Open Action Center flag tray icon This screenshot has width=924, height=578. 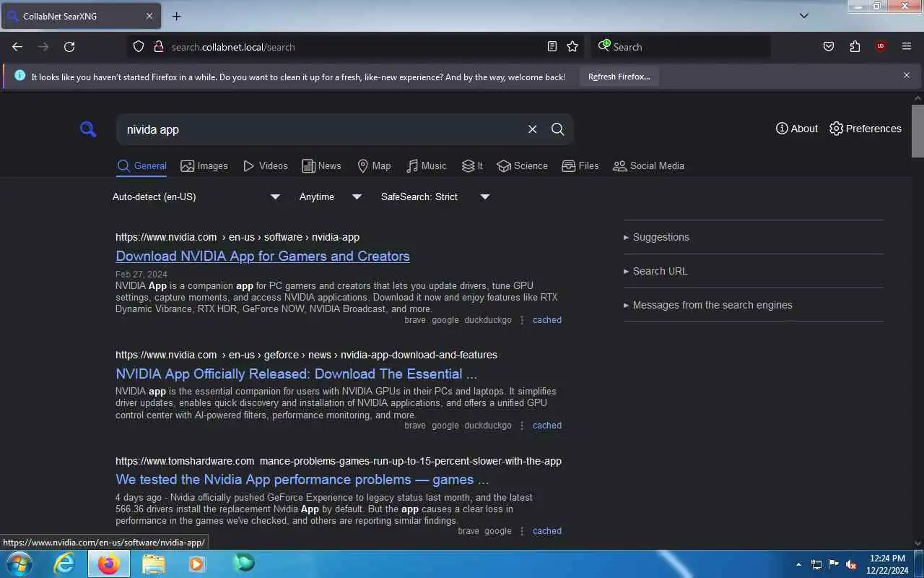tap(834, 564)
